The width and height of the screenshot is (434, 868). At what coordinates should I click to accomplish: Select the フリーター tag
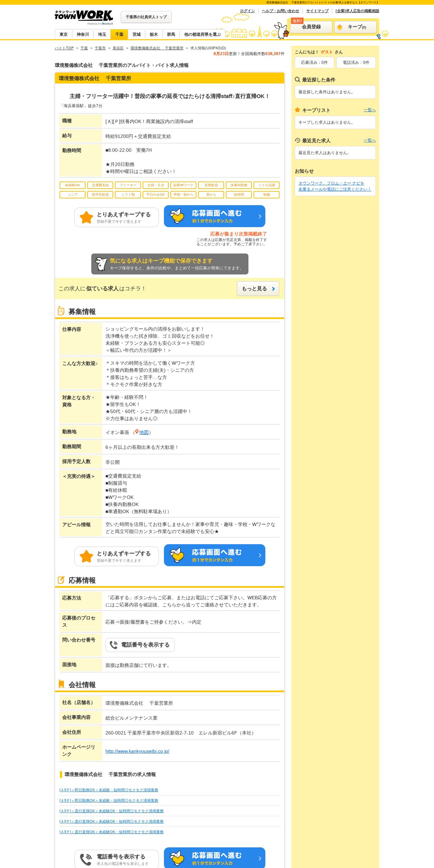[x=128, y=185]
